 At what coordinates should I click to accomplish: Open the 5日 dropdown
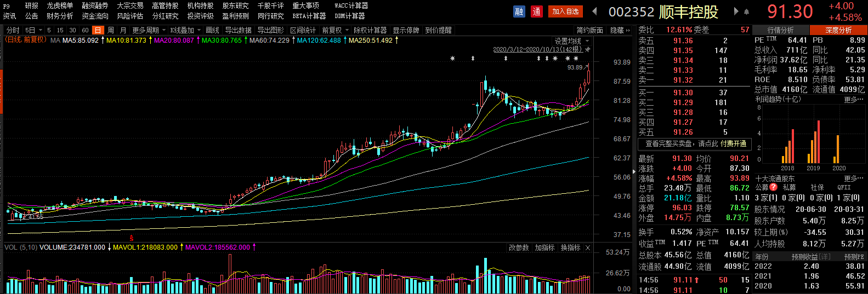[x=33, y=30]
